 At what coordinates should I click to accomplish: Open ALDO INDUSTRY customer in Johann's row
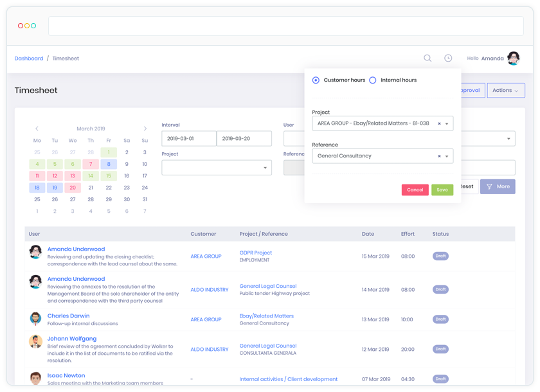(x=210, y=350)
